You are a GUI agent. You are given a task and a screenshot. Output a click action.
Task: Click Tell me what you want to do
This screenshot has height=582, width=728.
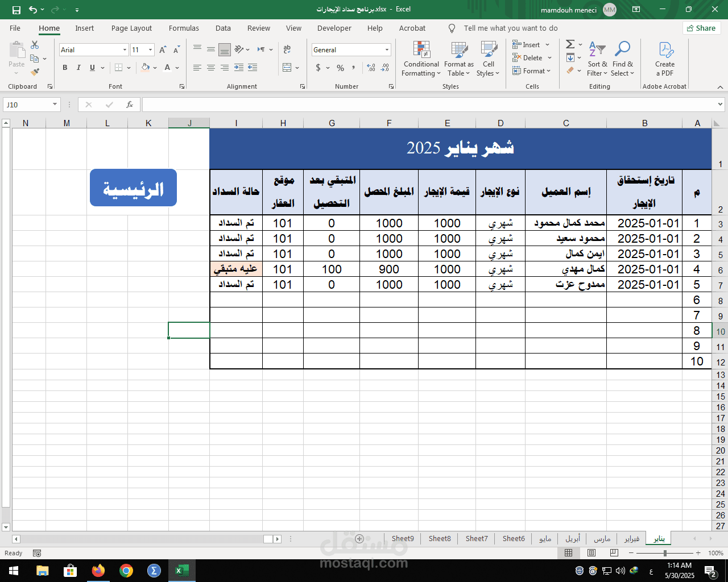tap(511, 28)
